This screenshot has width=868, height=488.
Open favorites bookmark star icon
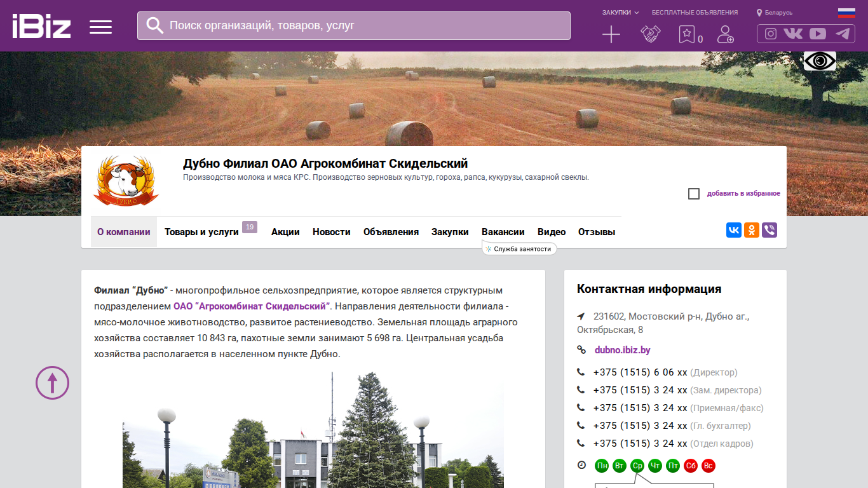(x=686, y=34)
